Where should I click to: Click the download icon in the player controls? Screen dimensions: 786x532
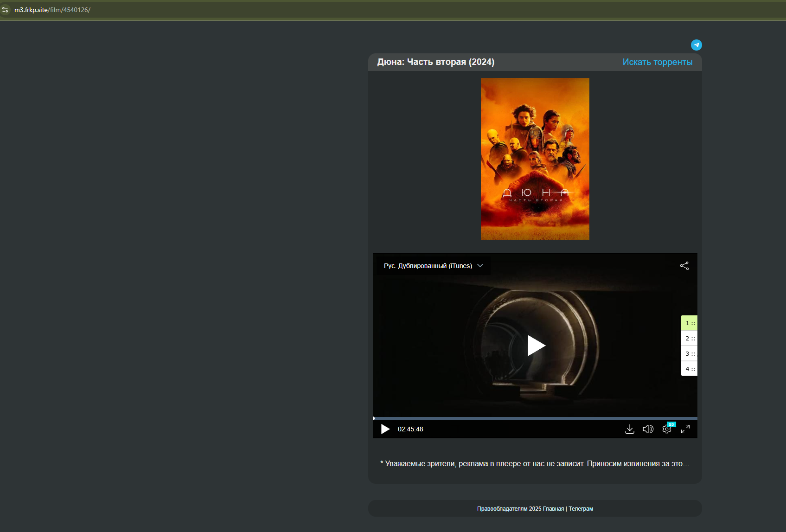629,429
